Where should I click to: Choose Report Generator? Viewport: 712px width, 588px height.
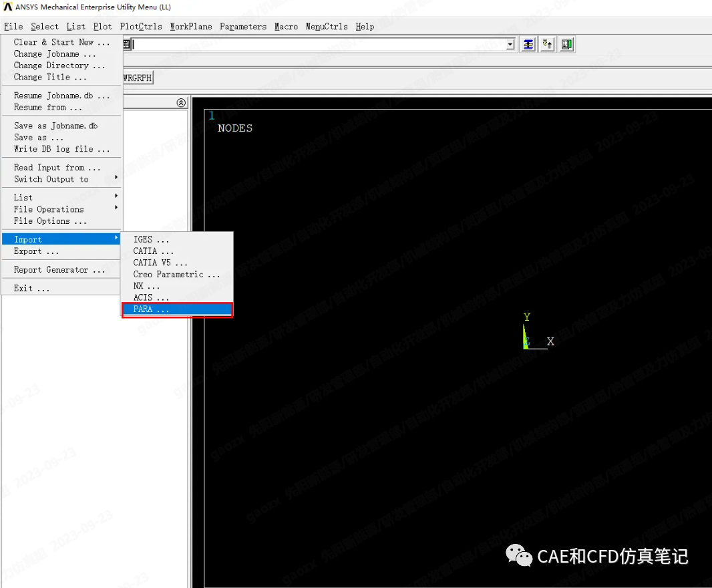click(61, 270)
